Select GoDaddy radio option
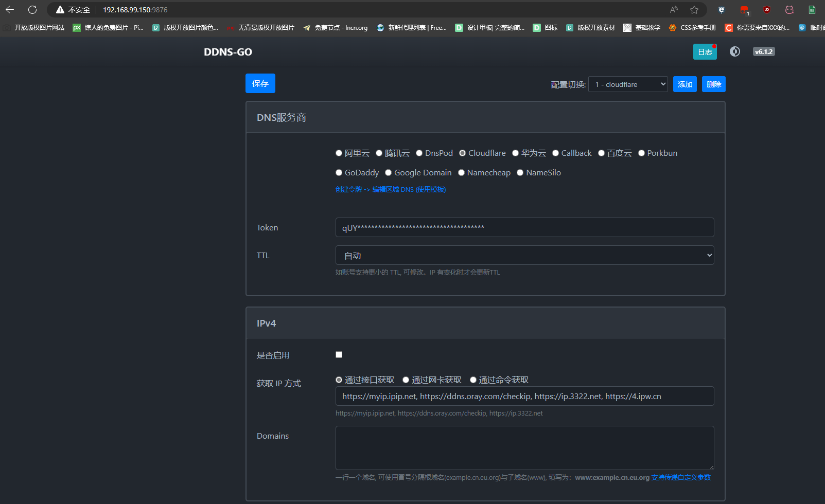The width and height of the screenshot is (825, 504). pyautogui.click(x=339, y=173)
